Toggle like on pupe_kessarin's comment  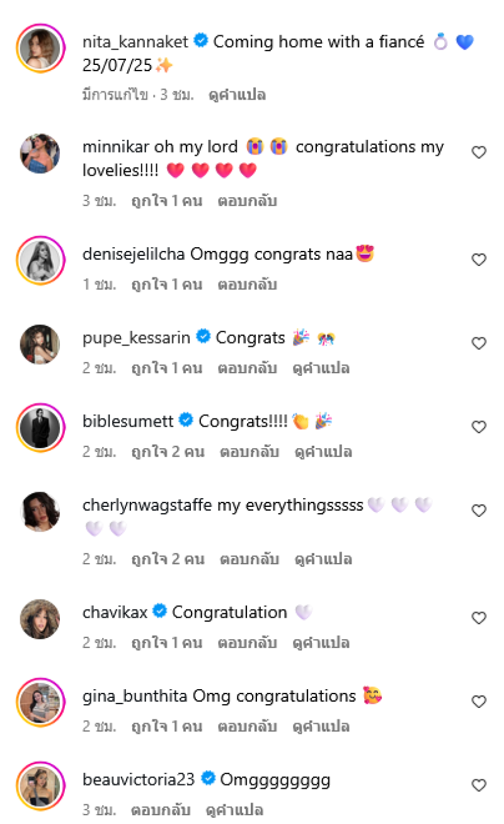tap(479, 344)
